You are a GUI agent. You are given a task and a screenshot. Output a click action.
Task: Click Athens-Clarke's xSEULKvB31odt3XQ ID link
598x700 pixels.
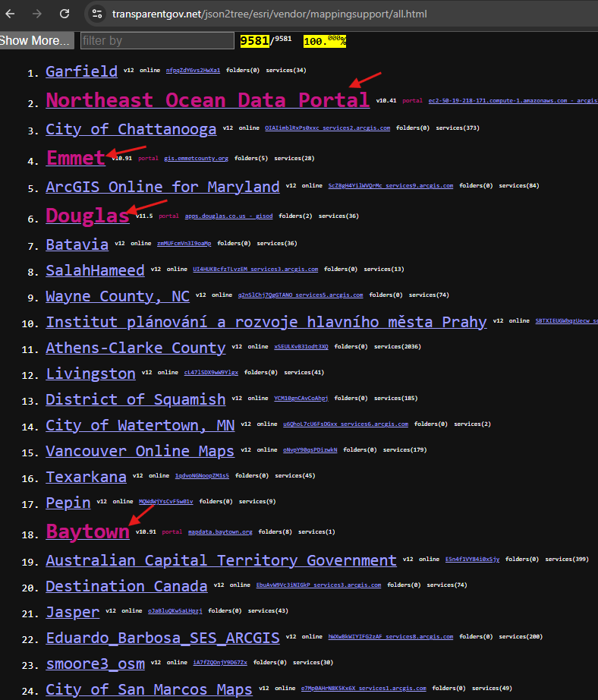[301, 347]
